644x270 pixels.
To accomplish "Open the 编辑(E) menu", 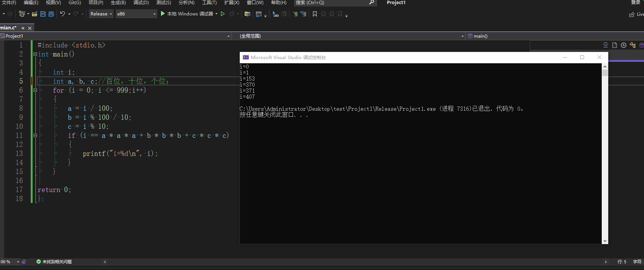I will click(x=31, y=3).
